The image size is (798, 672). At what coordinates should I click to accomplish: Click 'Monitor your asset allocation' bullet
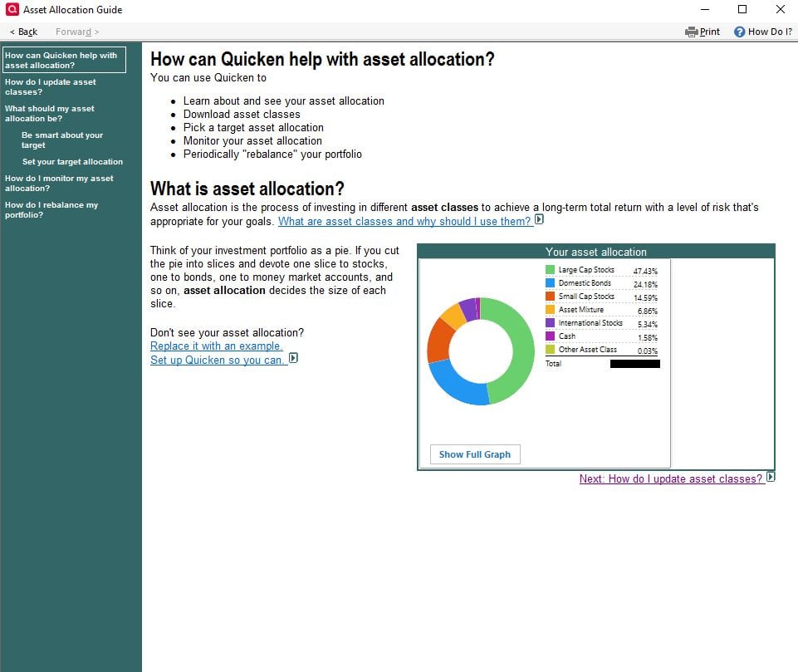[252, 141]
